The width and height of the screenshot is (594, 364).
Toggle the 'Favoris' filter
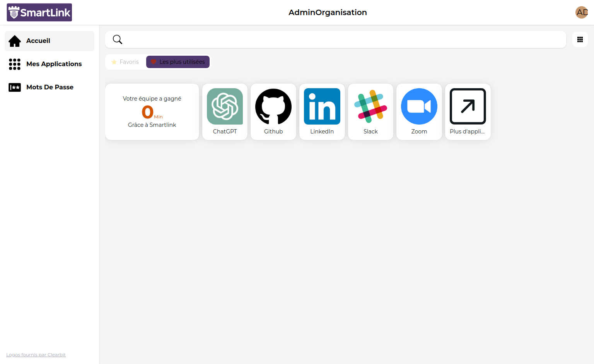tap(125, 62)
